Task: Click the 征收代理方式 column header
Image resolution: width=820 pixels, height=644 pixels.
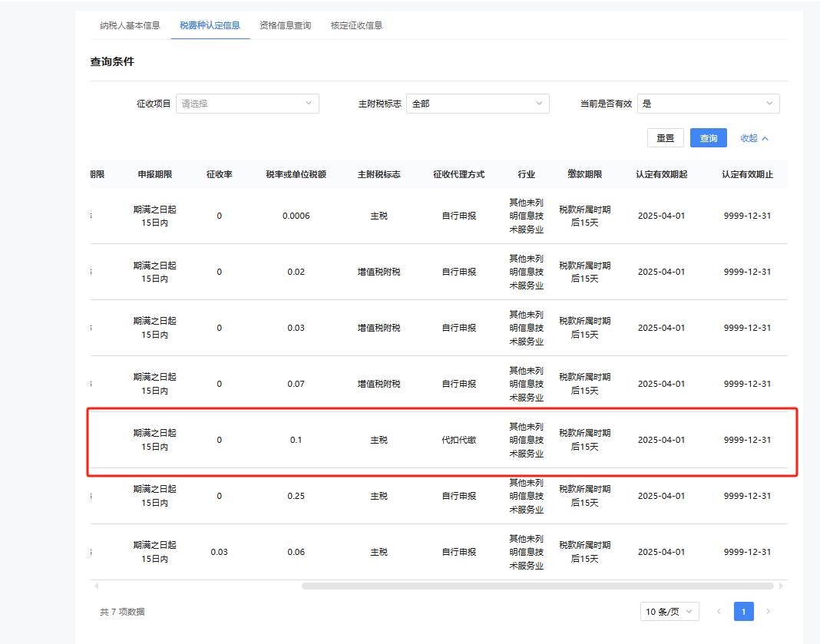Action: pyautogui.click(x=458, y=174)
